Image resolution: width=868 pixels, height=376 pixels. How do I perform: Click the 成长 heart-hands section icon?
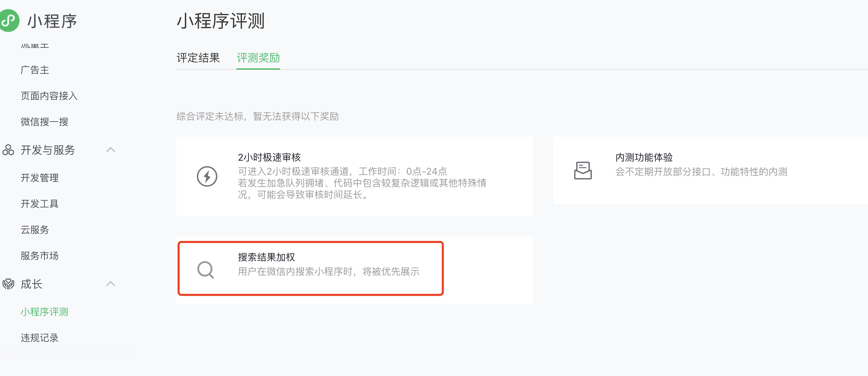point(8,284)
